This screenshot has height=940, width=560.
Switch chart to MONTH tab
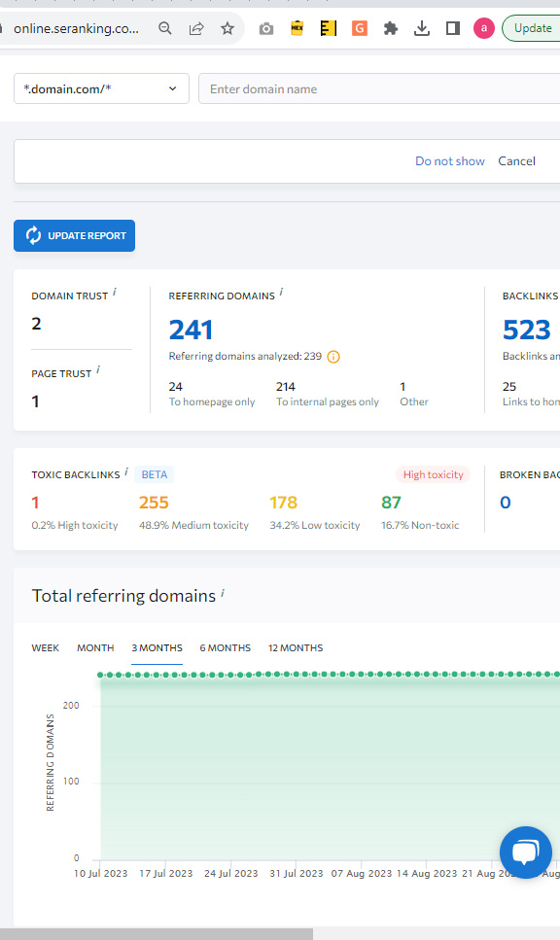(x=95, y=648)
